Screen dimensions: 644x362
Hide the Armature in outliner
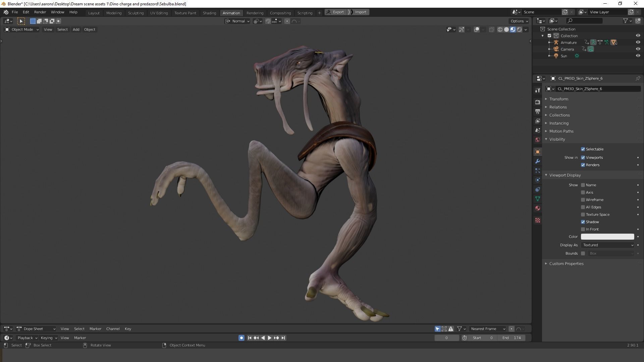638,43
